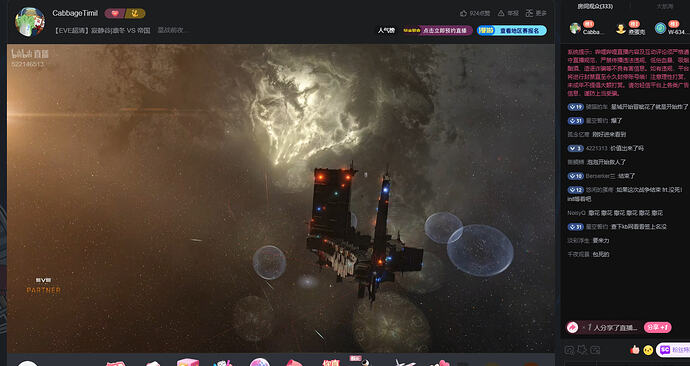Click 查看地区赛报名 banner button
The height and width of the screenshot is (366, 690).
(512, 30)
